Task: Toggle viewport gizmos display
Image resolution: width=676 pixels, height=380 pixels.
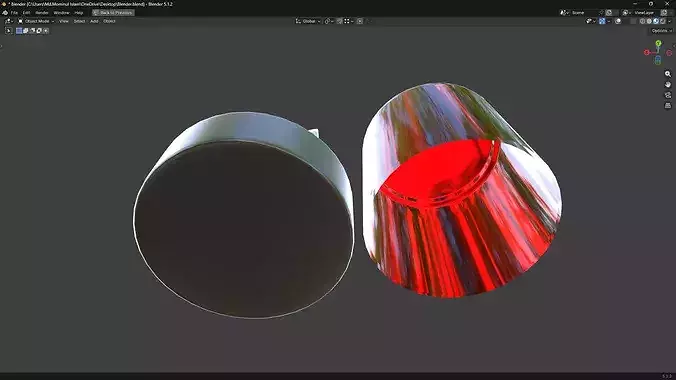Action: tap(602, 21)
